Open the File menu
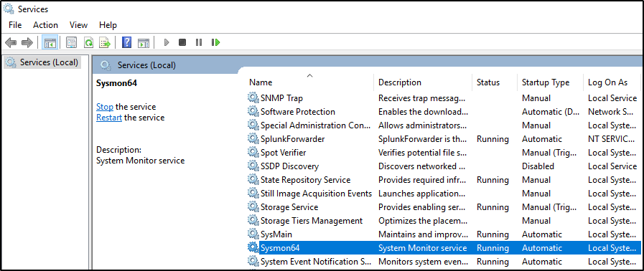 tap(15, 25)
